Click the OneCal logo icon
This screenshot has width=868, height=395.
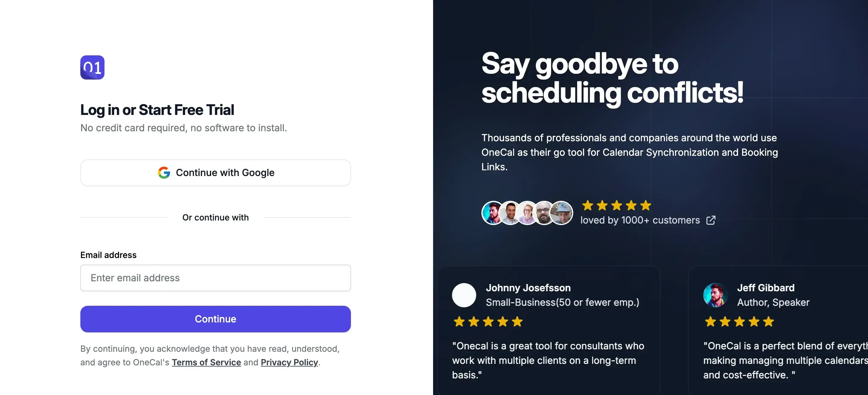(x=92, y=67)
